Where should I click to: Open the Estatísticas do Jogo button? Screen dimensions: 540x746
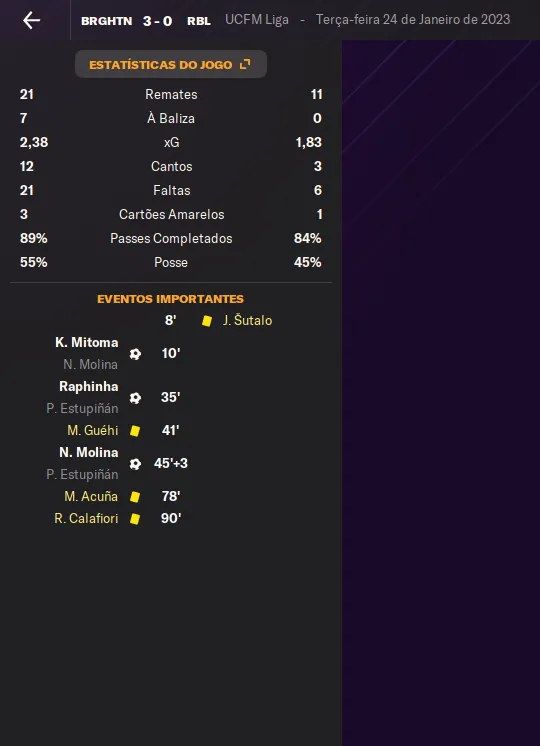(171, 64)
